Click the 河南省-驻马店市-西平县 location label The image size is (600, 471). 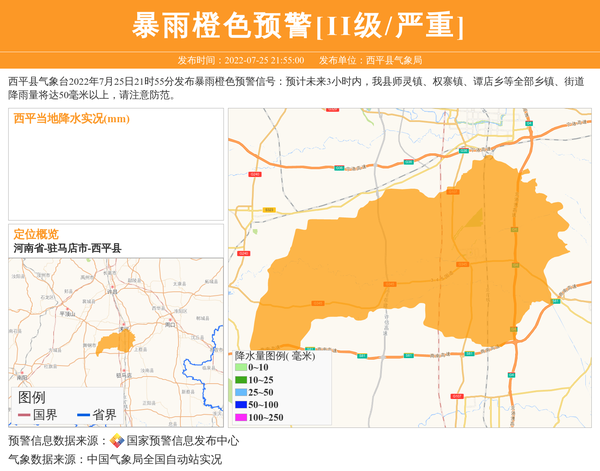pos(67,248)
